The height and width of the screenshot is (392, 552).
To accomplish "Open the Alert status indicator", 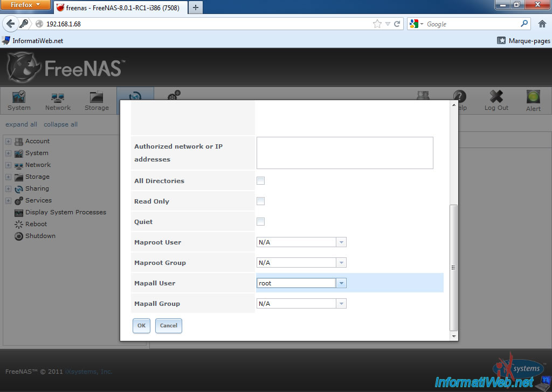I will pyautogui.click(x=533, y=101).
